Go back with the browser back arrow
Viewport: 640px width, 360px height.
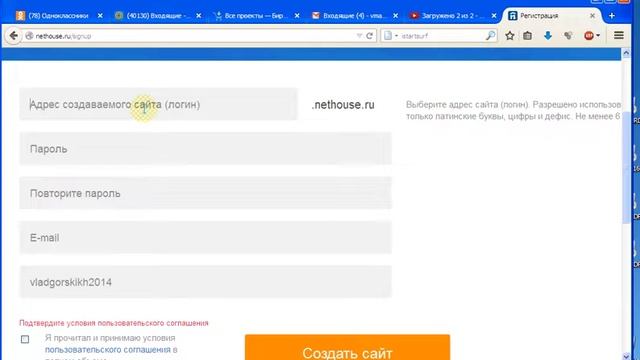[x=13, y=36]
